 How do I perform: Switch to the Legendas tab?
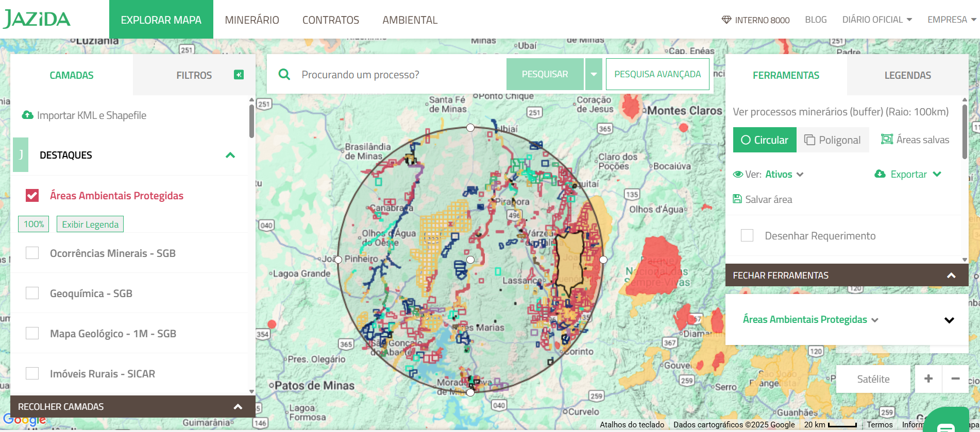click(x=907, y=75)
